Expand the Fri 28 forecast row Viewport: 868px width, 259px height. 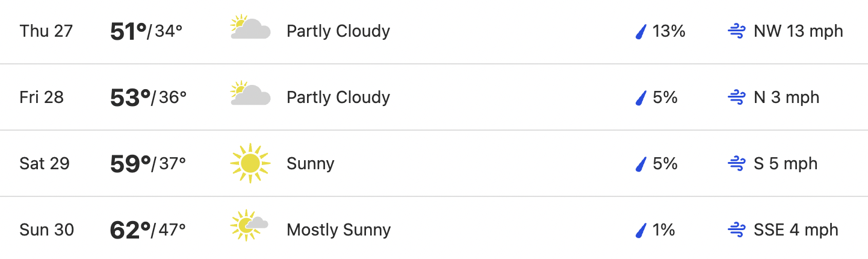pos(434,97)
